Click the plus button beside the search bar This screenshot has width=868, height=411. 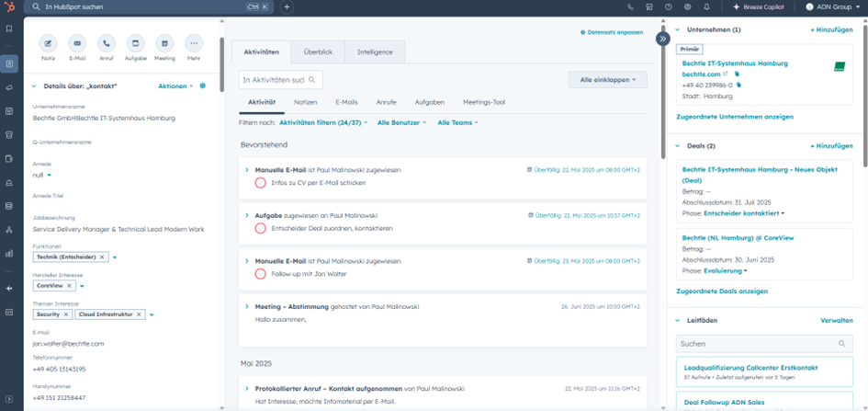287,7
